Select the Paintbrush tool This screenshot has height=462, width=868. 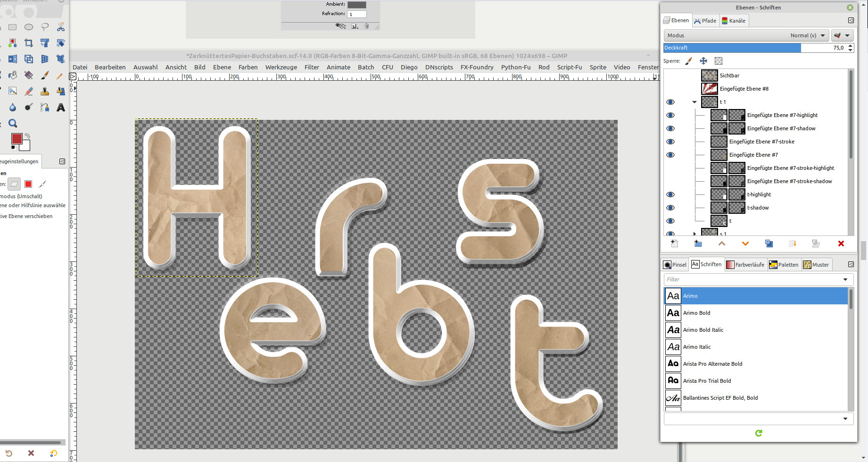click(45, 76)
